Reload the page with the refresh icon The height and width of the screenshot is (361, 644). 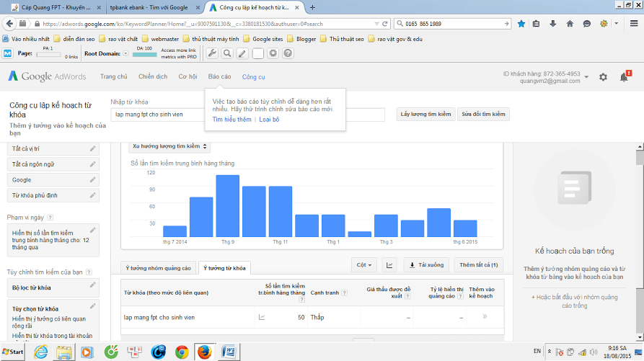(385, 24)
